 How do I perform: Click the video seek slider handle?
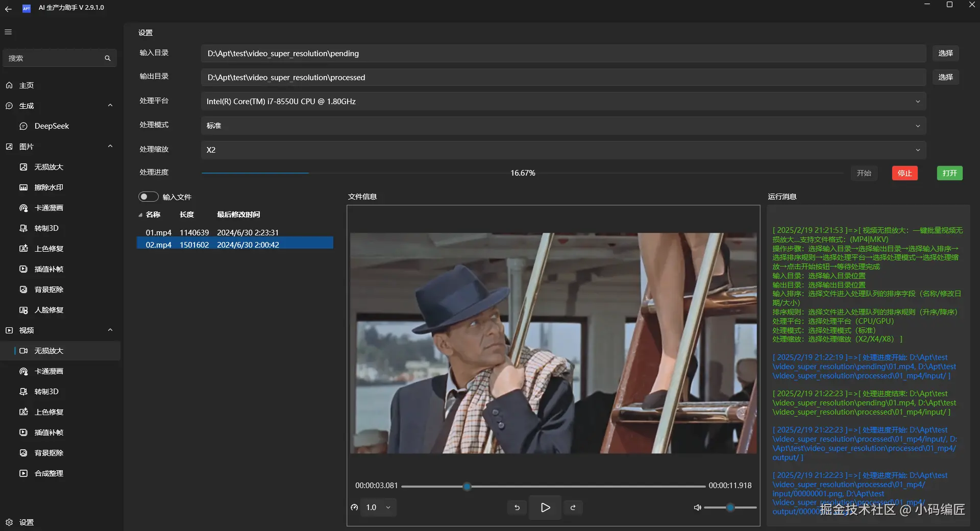point(467,486)
